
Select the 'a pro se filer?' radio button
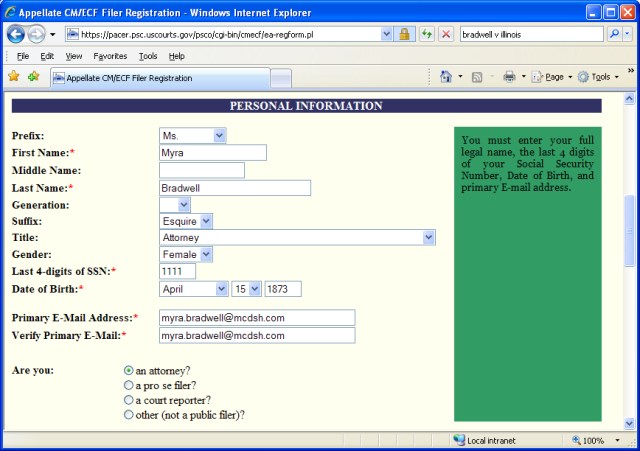129,385
